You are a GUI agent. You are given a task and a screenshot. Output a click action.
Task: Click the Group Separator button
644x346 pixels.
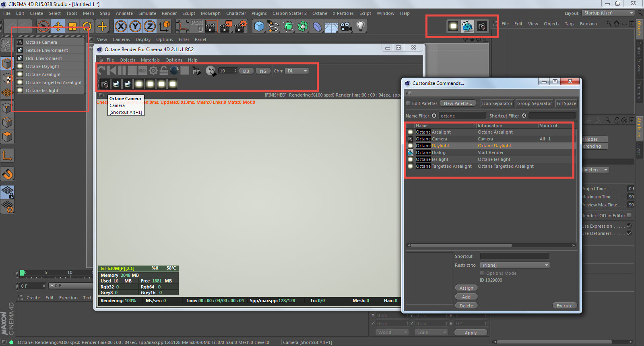point(535,103)
